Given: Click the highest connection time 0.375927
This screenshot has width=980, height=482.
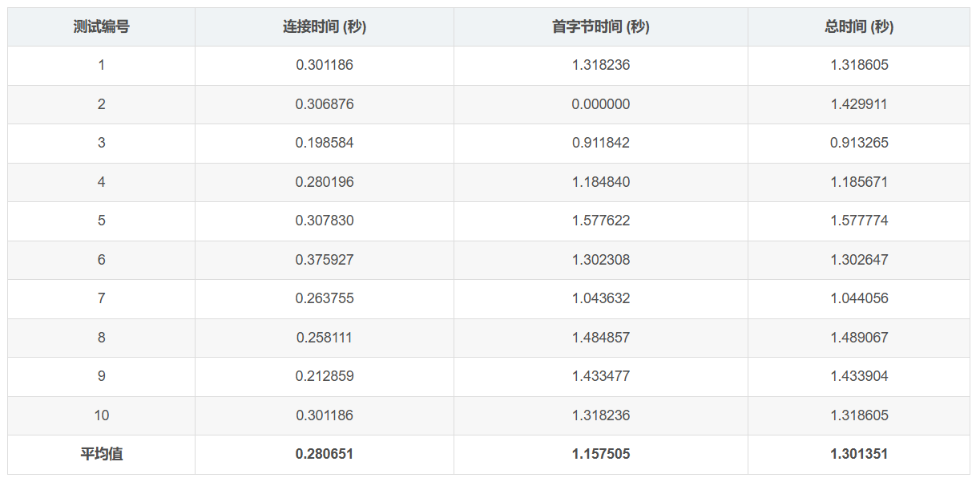Looking at the screenshot, I should pyautogui.click(x=323, y=260).
